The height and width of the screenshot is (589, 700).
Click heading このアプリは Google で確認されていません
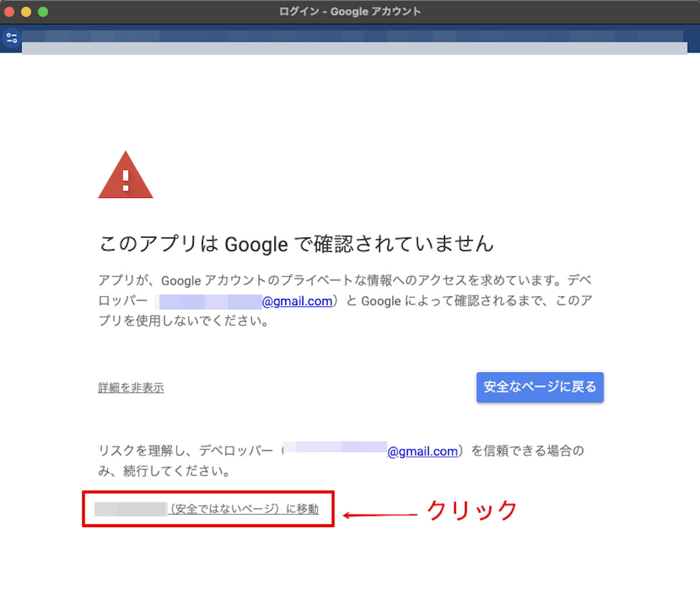(x=297, y=243)
